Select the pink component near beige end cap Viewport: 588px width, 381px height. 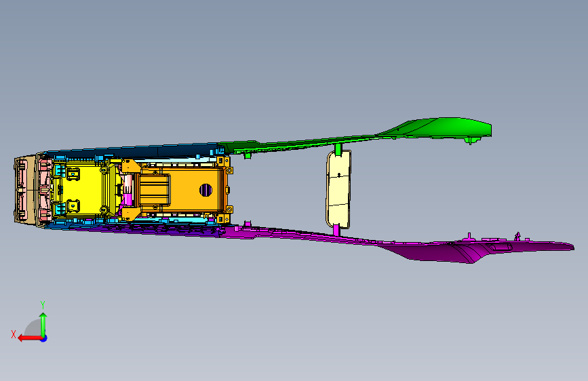pyautogui.click(x=45, y=188)
